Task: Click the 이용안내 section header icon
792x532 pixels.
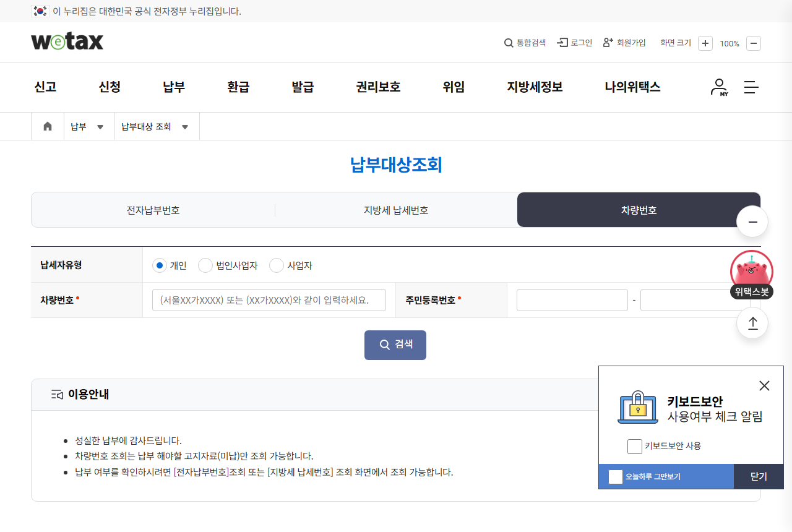Action: point(57,395)
